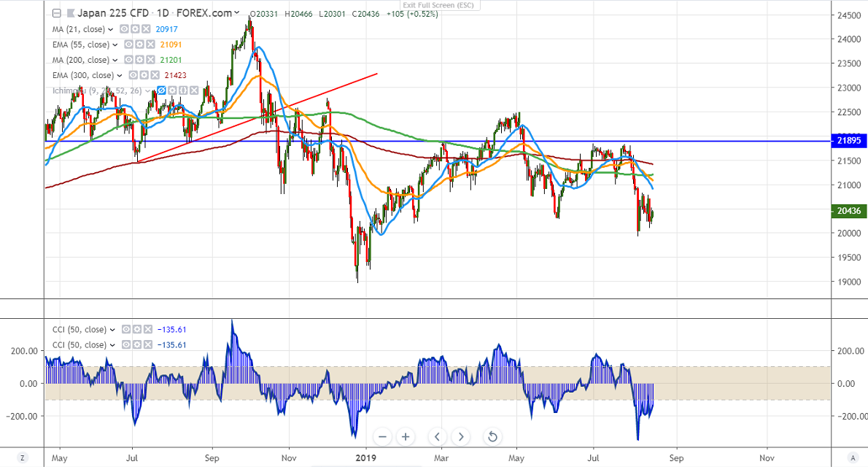Remove the MA (21, close) indicator

[x=146, y=28]
